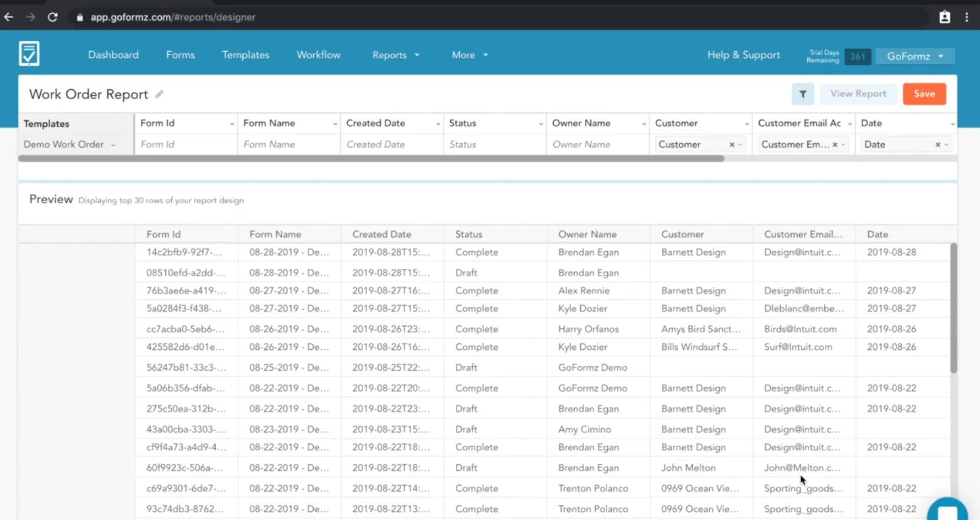Remove the Customer Email filter chip

(835, 144)
